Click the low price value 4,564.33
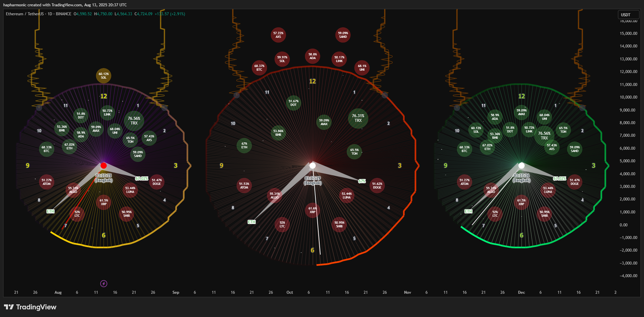This screenshot has width=644, height=317. tap(124, 14)
